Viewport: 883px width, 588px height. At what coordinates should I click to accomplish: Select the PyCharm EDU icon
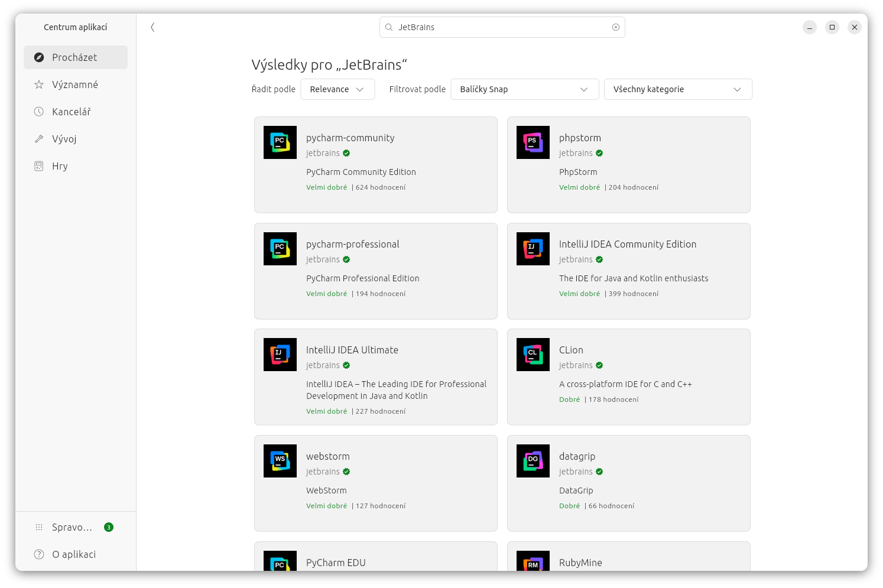click(x=280, y=566)
